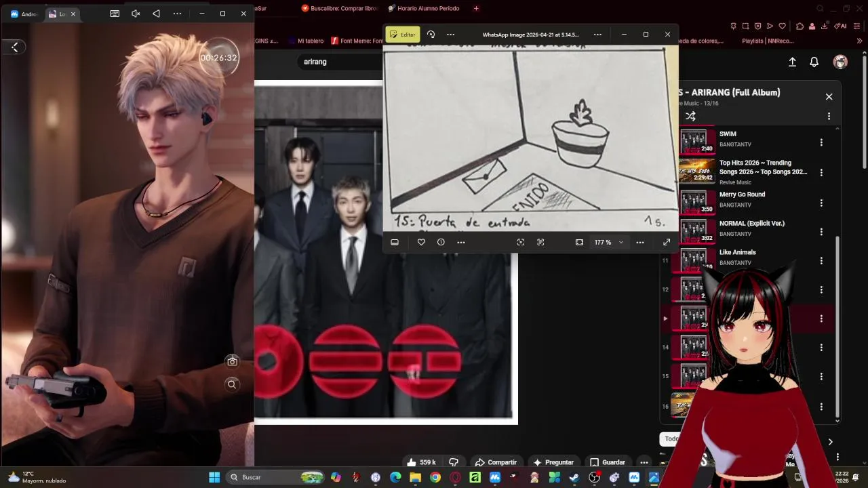Image resolution: width=868 pixels, height=488 pixels.
Task: Click Guardar to save the video
Action: pyautogui.click(x=607, y=462)
